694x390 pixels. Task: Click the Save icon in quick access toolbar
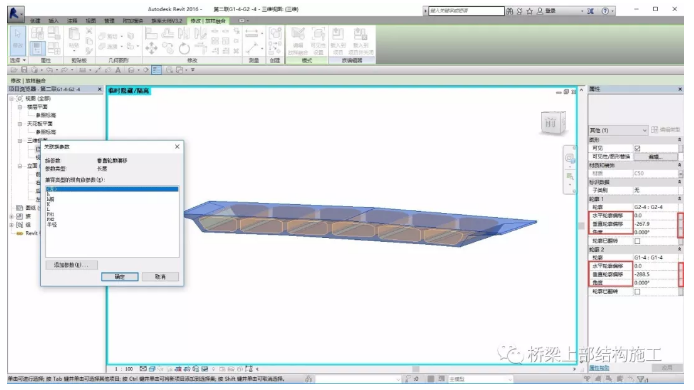(24, 70)
